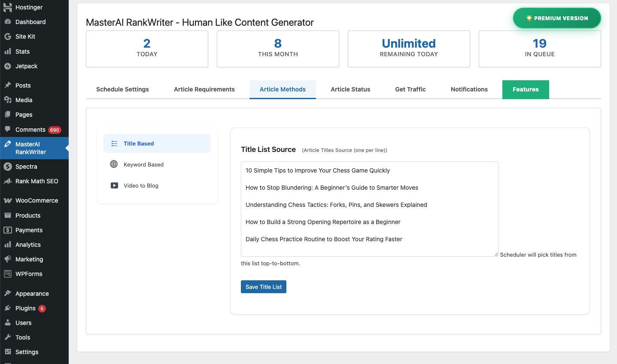Switch to Schedule Settings tab
The height and width of the screenshot is (364, 617).
[x=122, y=89]
